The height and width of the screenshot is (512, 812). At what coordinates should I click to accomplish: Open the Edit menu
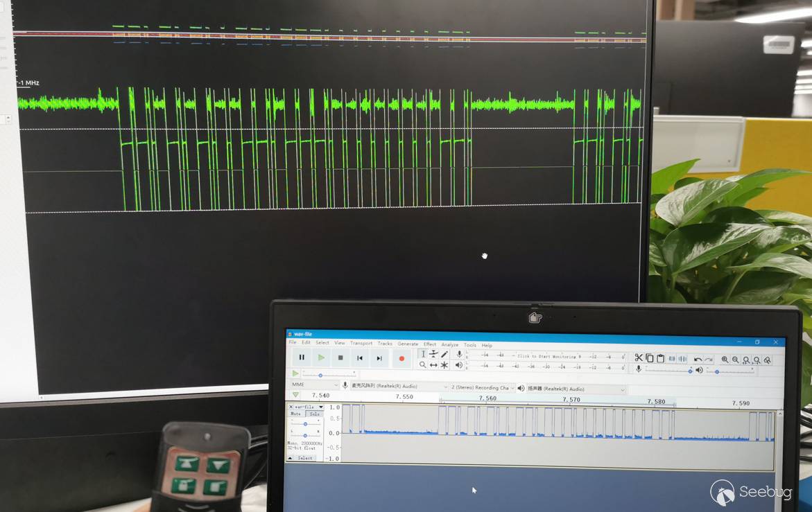tap(306, 342)
